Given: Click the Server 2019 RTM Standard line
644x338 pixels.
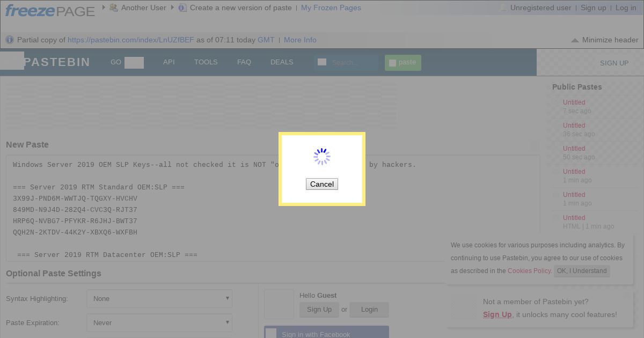Looking at the screenshot, I should coord(99,187).
